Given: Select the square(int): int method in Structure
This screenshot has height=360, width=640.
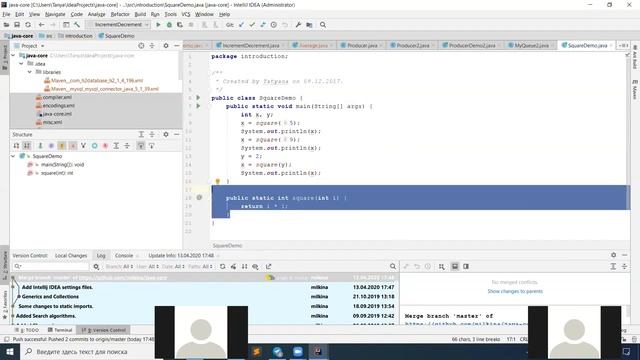Looking at the screenshot, I should 57,173.
